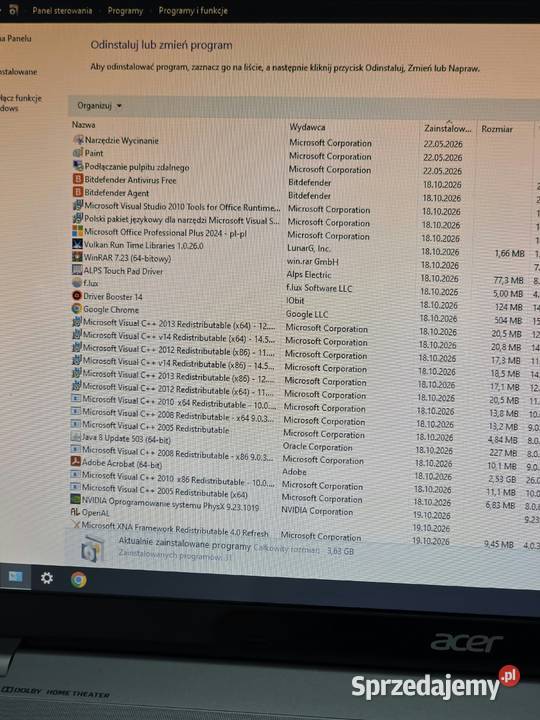Click the f.lux program icon
Image resolution: width=540 pixels, height=720 pixels.
[77, 282]
